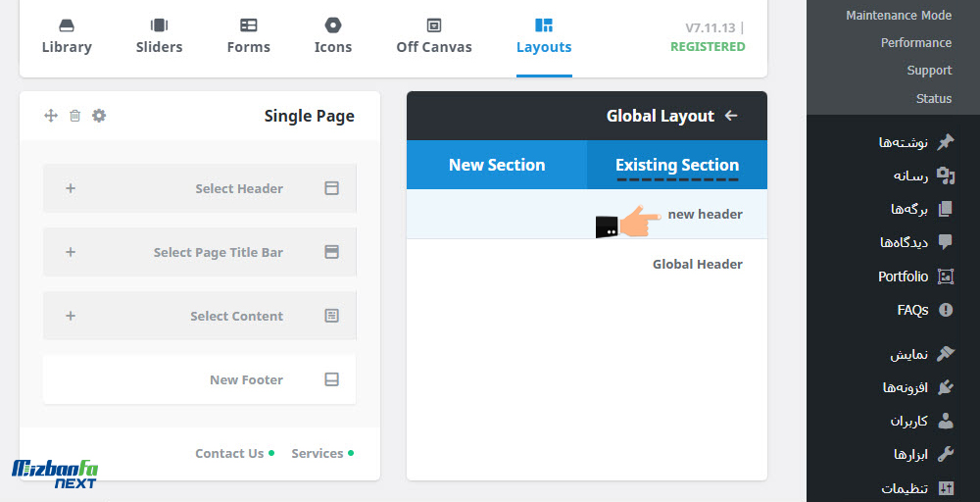Viewport: 980px width, 502px height.
Task: Click the REGISTERED status label
Action: (x=708, y=47)
